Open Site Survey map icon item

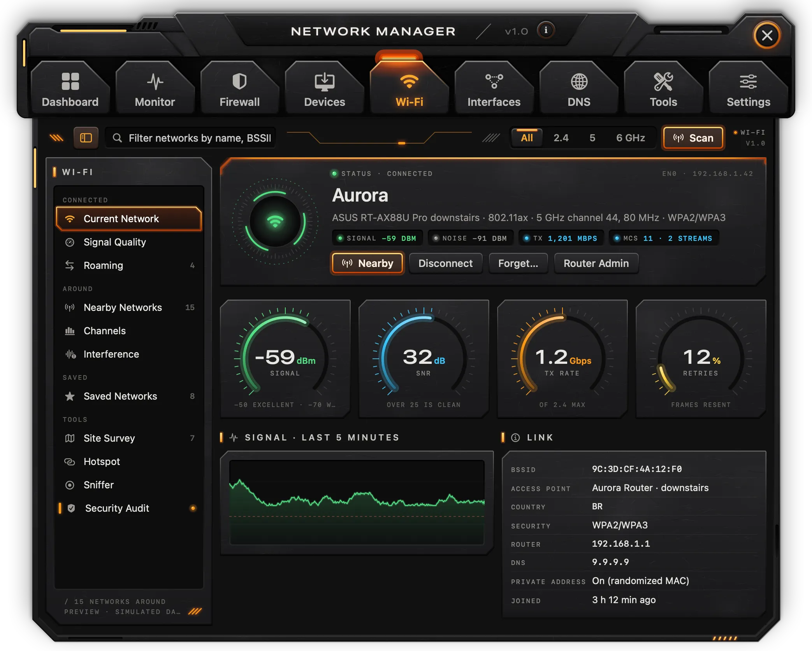click(70, 438)
